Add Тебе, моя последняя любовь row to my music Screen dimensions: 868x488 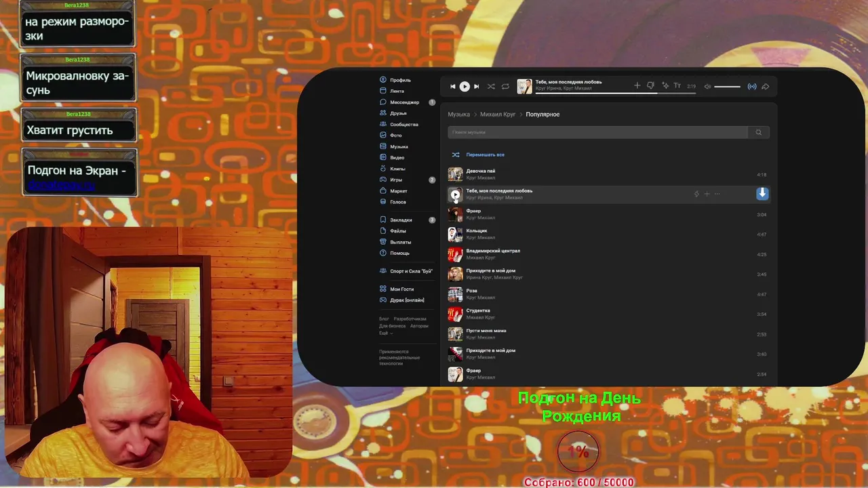point(707,194)
